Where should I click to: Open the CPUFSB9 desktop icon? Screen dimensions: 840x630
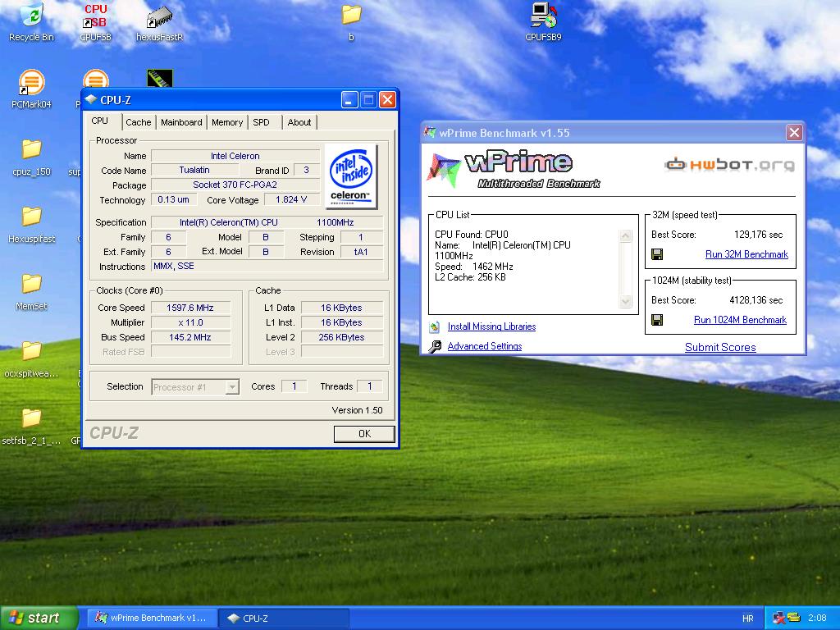tap(543, 21)
